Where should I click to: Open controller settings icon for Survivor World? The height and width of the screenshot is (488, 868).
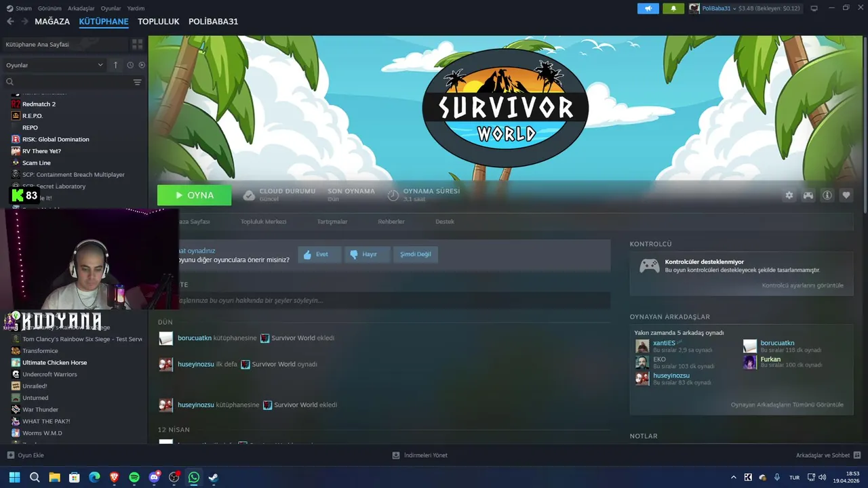808,195
